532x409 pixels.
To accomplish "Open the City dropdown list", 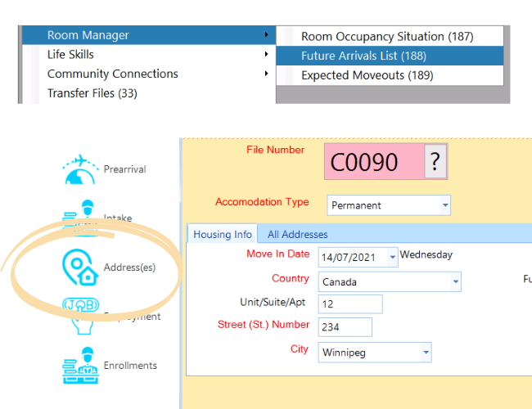I will 426,353.
